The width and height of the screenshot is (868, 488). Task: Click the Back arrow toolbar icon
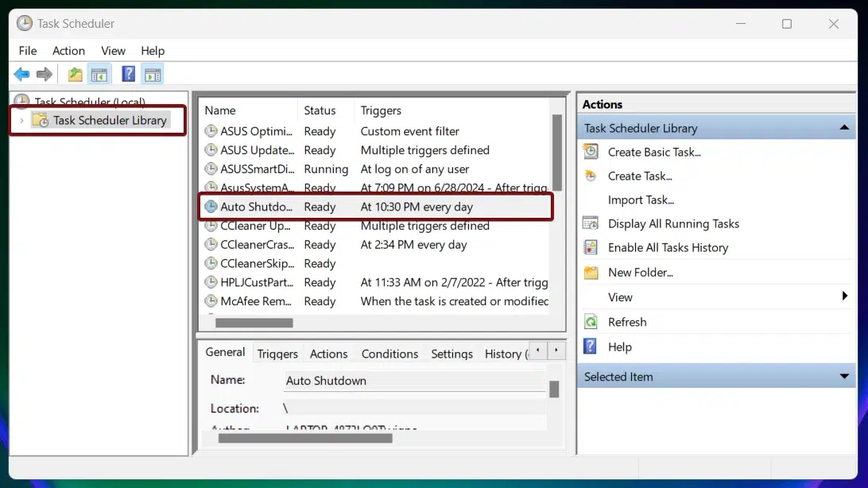pos(21,74)
